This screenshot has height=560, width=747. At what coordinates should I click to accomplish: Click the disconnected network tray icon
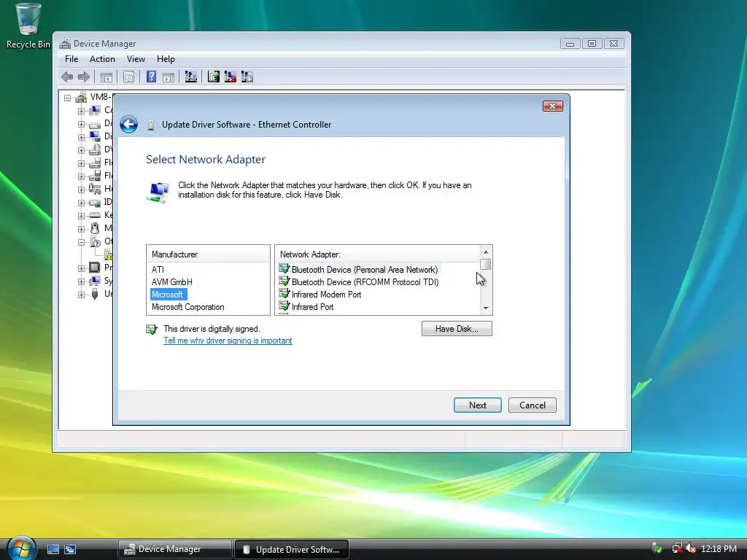coord(677,548)
